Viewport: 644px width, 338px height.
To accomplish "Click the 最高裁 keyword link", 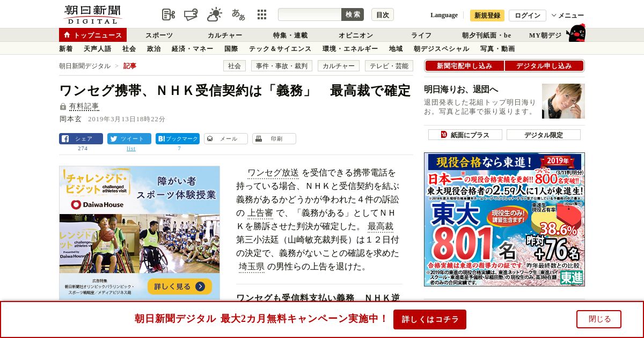I will (x=380, y=226).
